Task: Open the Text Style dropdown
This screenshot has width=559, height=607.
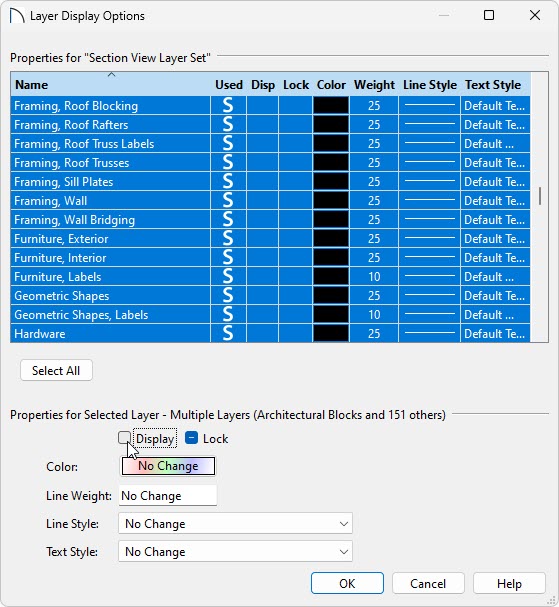Action: [235, 551]
